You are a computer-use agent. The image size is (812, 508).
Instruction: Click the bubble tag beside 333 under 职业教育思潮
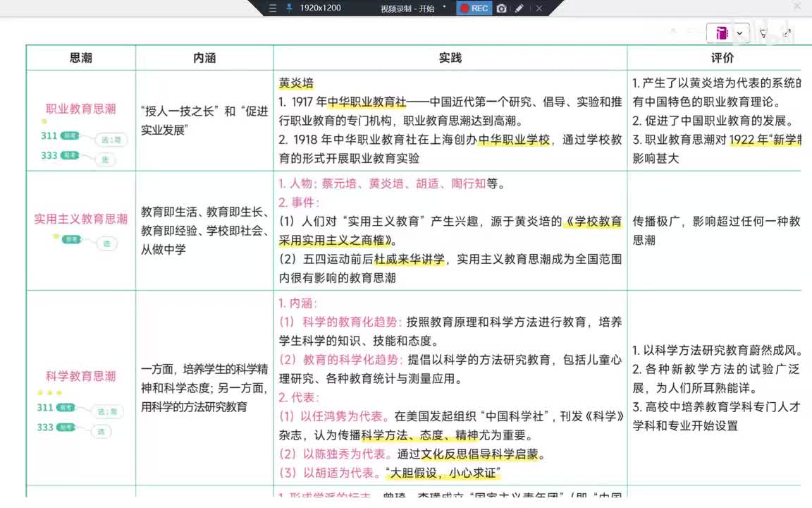(105, 159)
